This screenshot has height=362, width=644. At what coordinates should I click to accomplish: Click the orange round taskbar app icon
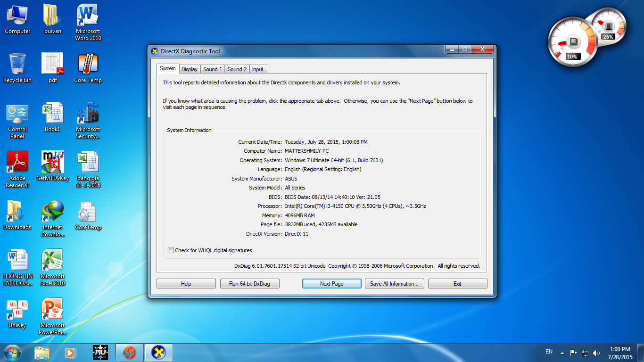point(130,352)
